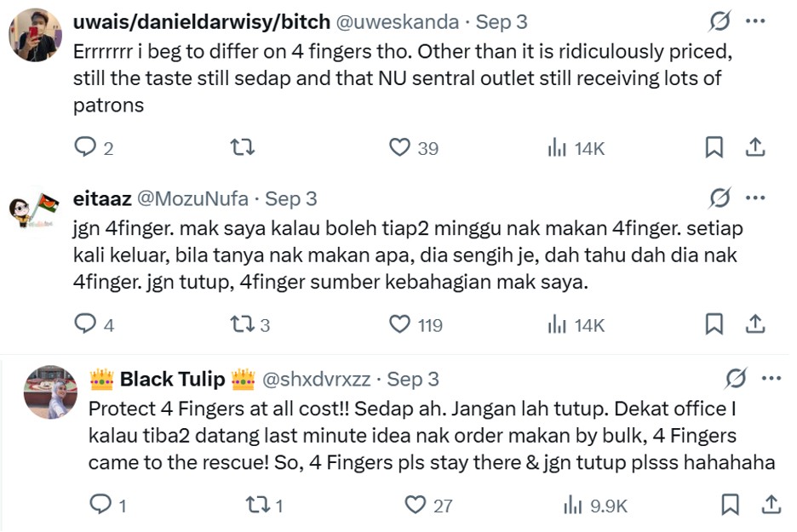797x532 pixels.
Task: Open Black Tulip's profile name
Action: [172, 379]
